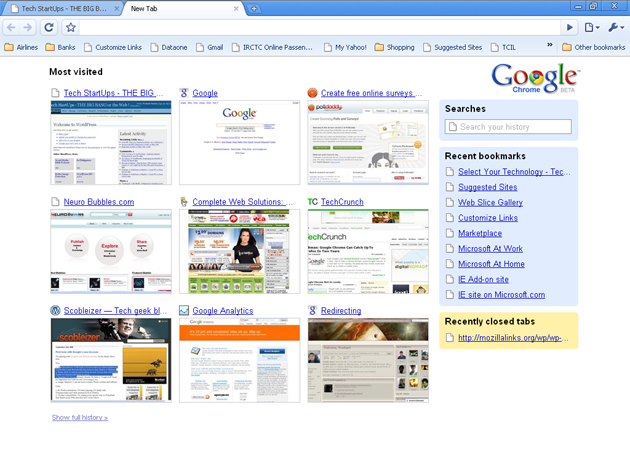Open the TechCrunch thumbnail preview
This screenshot has width=630, height=453.
(367, 251)
